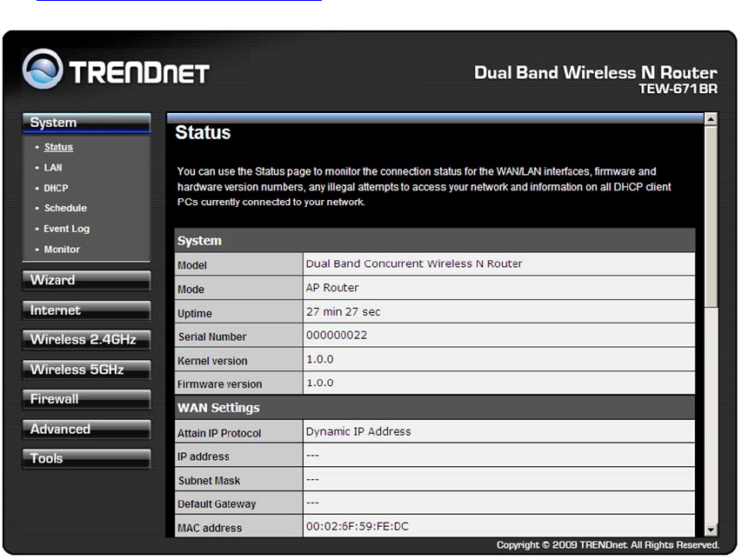Click the 'TEW-671BR' model text
742x560 pixels.
678,89
